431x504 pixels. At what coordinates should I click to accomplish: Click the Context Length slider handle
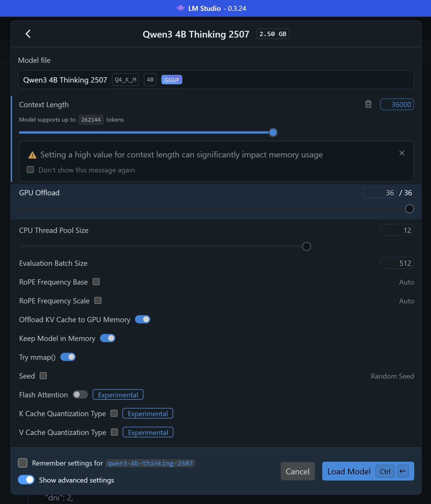(273, 132)
